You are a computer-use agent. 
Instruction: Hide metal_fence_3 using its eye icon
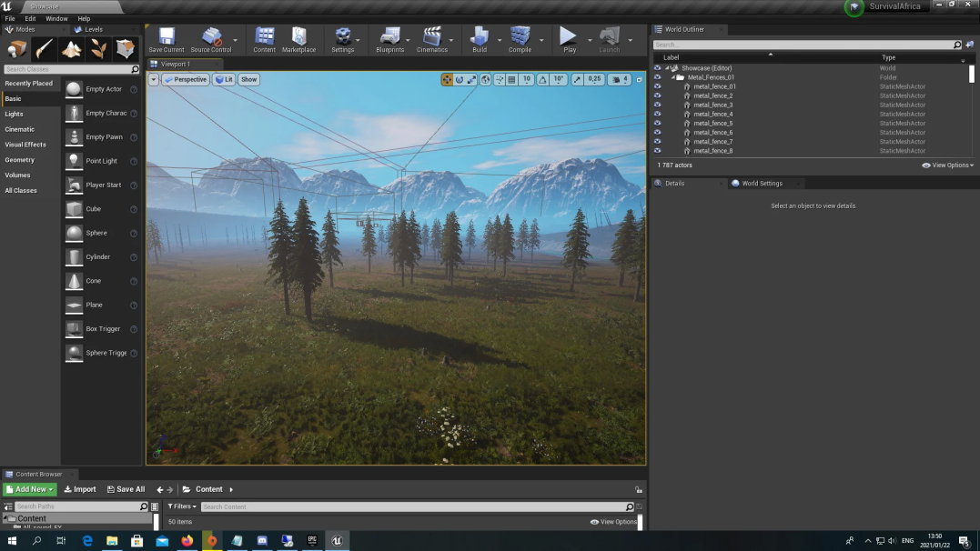(x=658, y=105)
